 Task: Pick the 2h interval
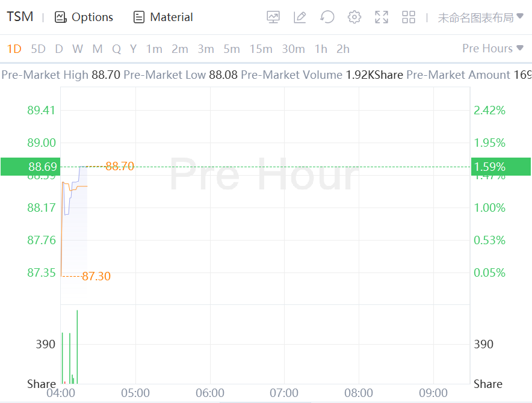[x=343, y=49]
